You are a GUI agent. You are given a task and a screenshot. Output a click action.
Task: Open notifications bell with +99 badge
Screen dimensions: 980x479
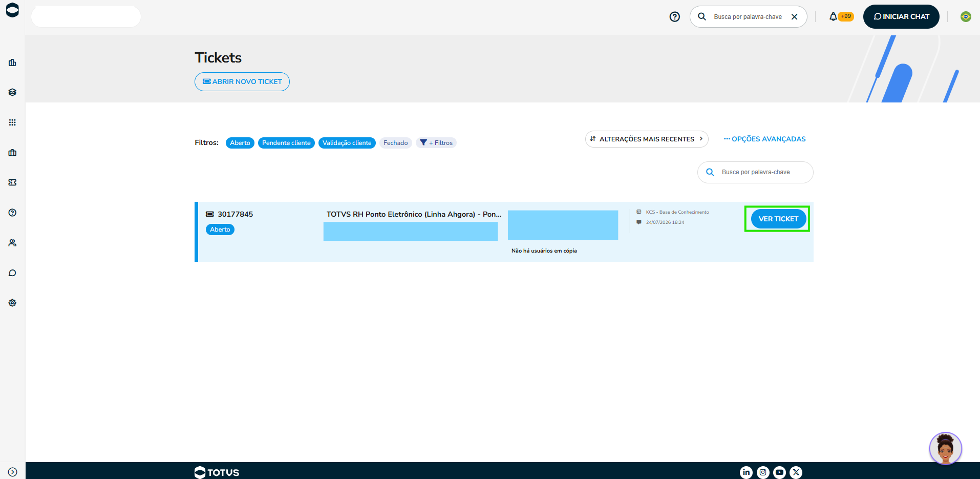coord(841,17)
